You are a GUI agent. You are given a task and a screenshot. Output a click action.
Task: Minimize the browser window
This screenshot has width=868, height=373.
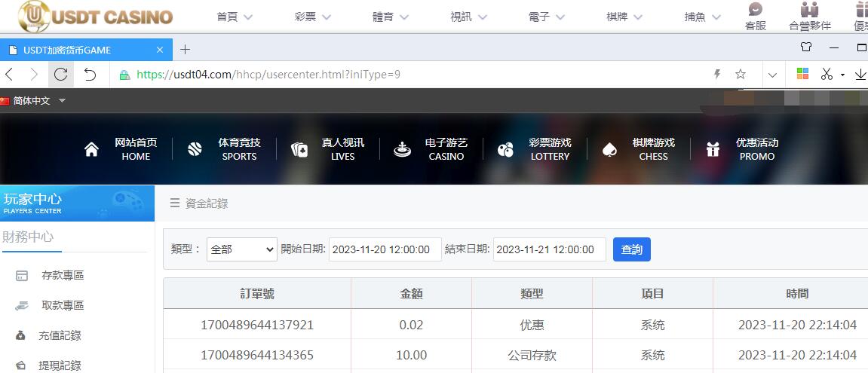click(x=834, y=47)
